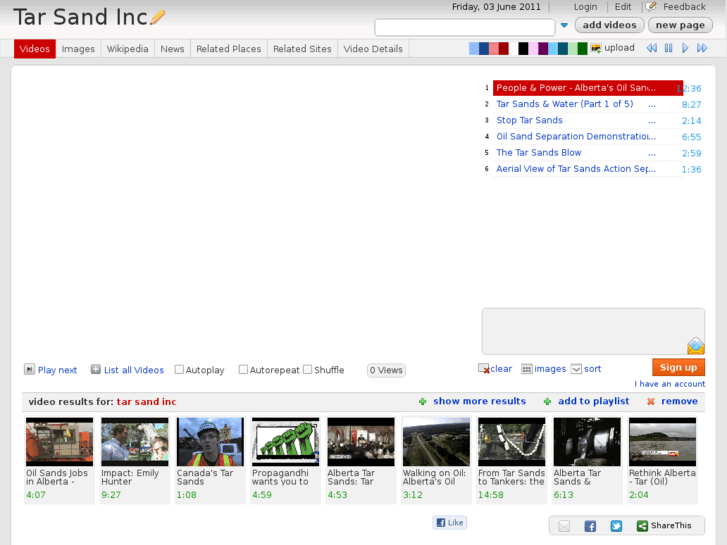Expand options for Stop Tar Sands row
The width and height of the screenshot is (727, 545).
[652, 121]
